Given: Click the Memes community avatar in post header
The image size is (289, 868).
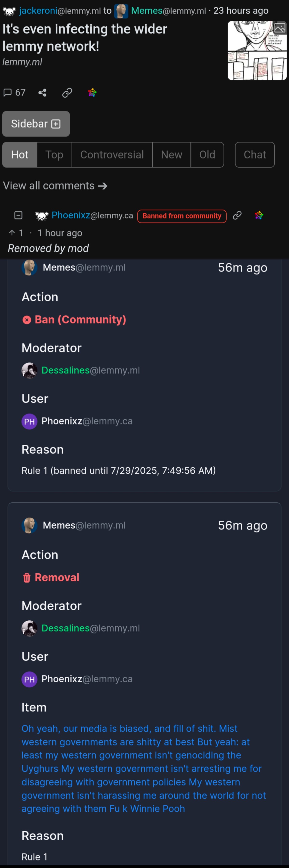Looking at the screenshot, I should [x=121, y=11].
